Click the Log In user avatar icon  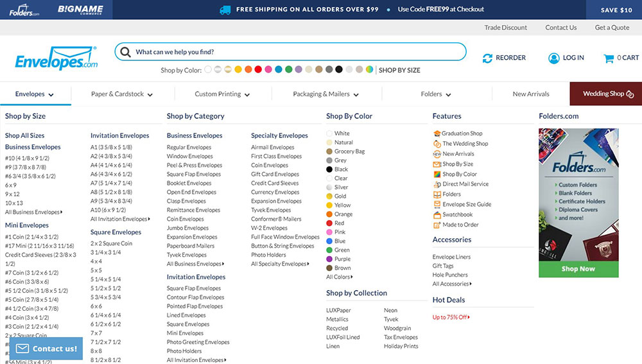553,58
